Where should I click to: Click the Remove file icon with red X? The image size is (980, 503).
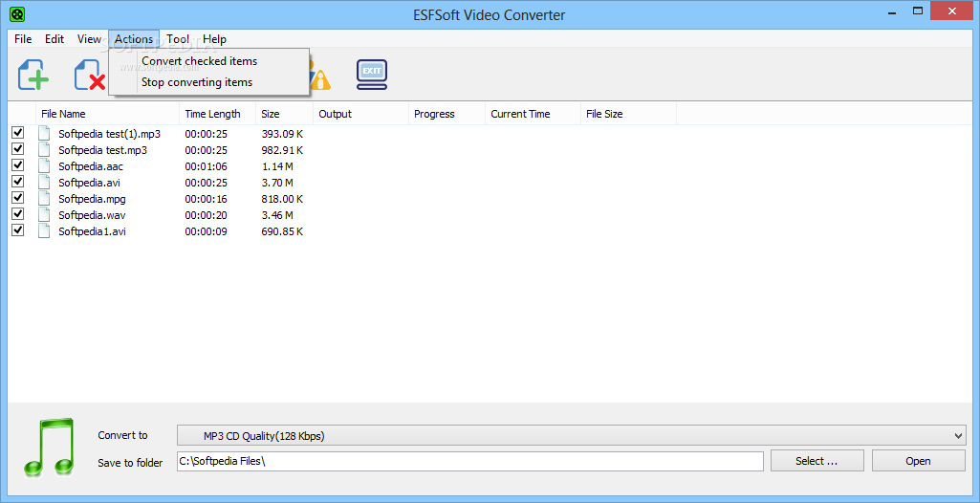point(90,75)
